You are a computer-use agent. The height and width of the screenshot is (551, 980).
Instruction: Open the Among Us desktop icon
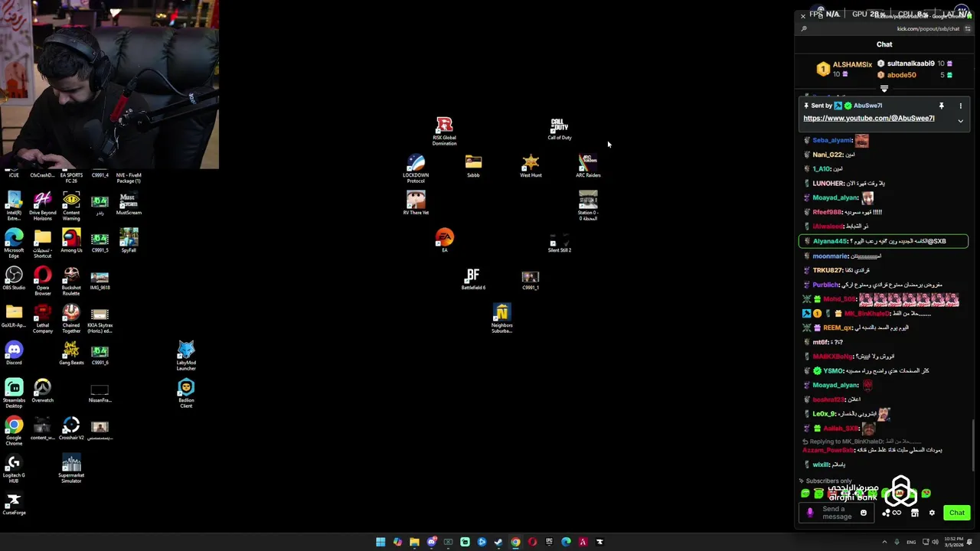71,241
